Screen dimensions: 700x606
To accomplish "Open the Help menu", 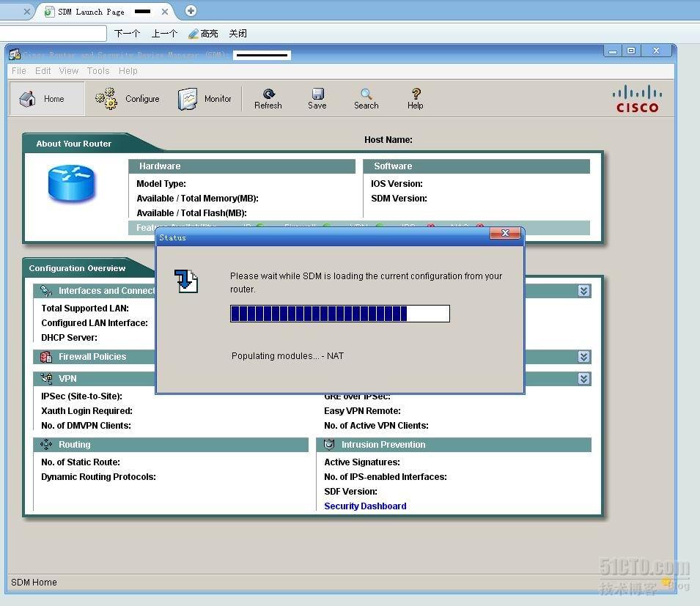I will click(128, 71).
